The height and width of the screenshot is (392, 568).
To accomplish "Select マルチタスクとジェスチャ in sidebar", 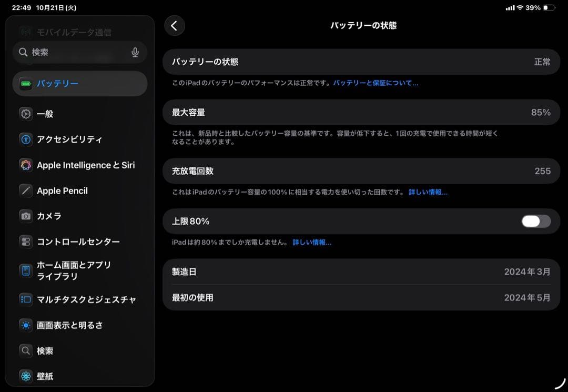I will [25, 299].
